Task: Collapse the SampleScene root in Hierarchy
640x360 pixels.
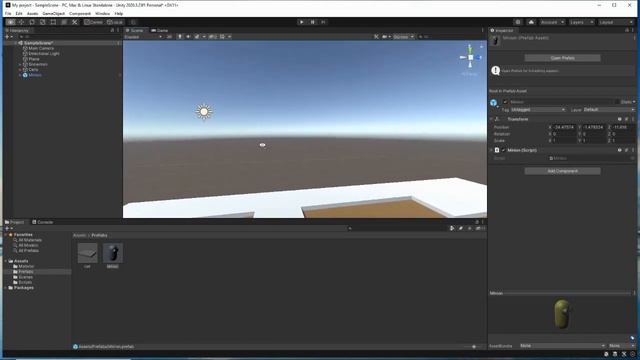Action: [x=16, y=43]
